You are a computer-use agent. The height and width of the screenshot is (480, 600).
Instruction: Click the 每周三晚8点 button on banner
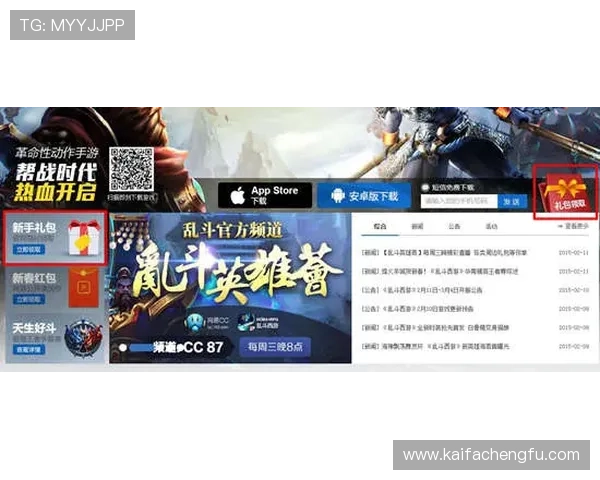pyautogui.click(x=275, y=347)
